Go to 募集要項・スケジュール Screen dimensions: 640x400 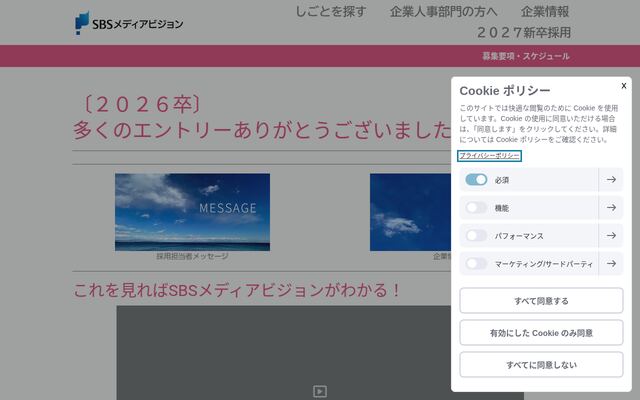pos(526,56)
